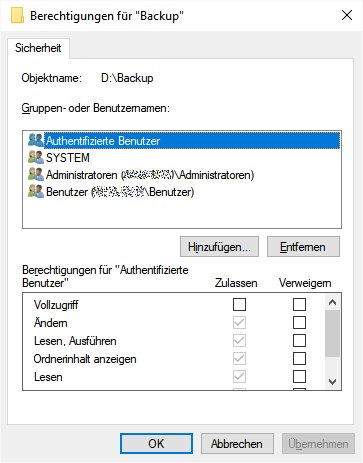Confirm with the OK button
This screenshot has width=363, height=463.
pos(156,444)
